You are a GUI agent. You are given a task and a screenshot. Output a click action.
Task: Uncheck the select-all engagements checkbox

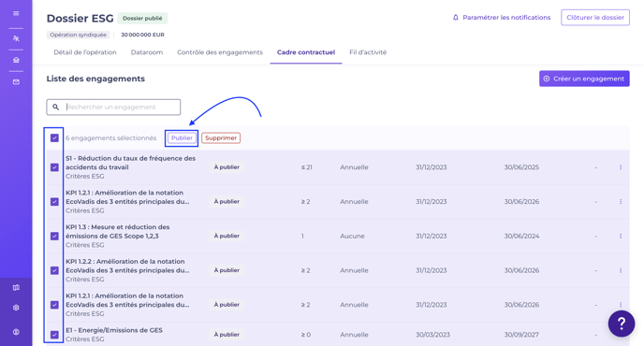[54, 137]
